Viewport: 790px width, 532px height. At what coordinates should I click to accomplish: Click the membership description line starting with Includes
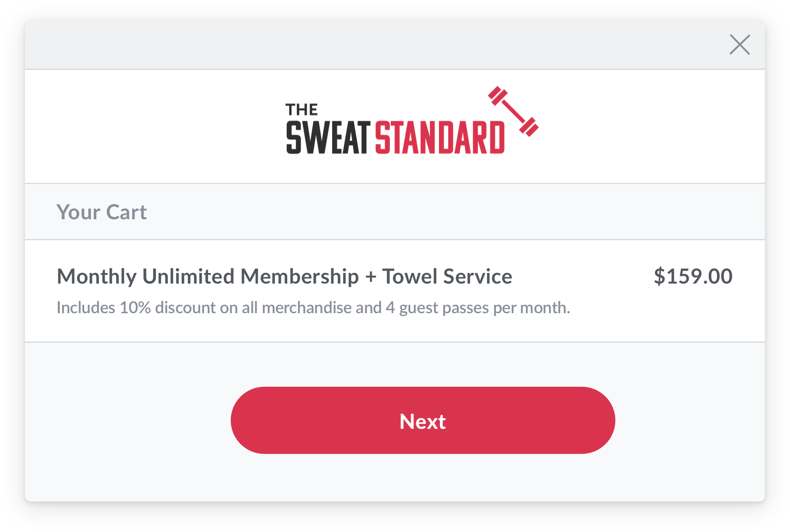point(313,308)
